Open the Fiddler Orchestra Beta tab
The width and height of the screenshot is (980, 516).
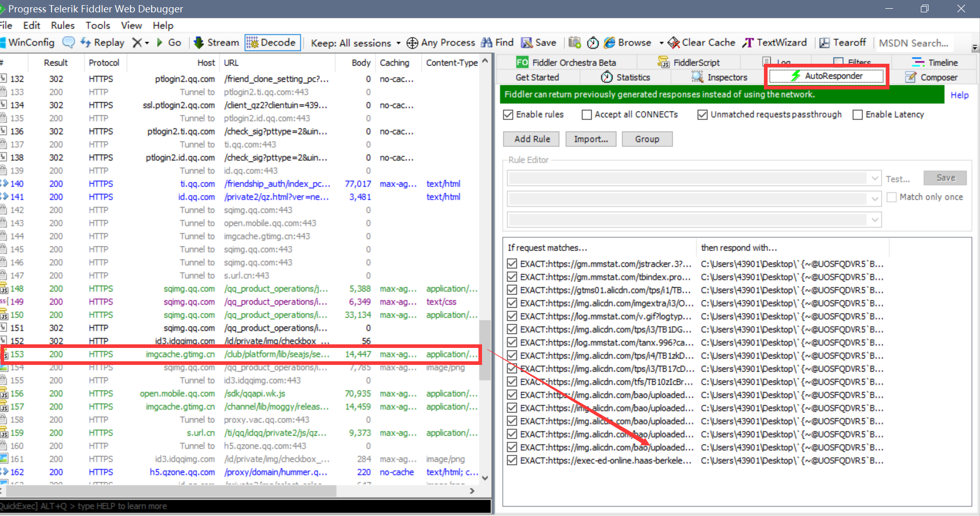point(566,62)
